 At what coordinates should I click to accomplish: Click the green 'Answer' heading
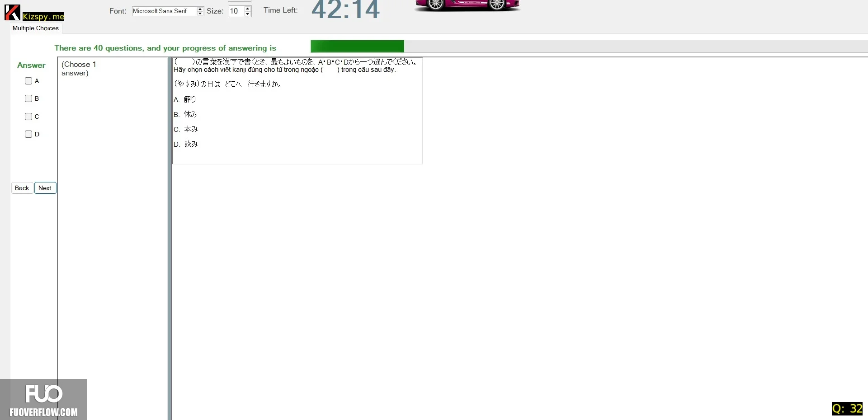[x=31, y=65]
